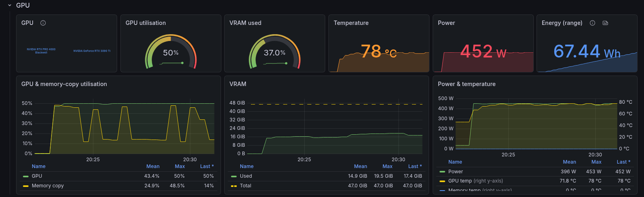
Task: Toggle the GPU temp series in legend
Action: [x=476, y=181]
